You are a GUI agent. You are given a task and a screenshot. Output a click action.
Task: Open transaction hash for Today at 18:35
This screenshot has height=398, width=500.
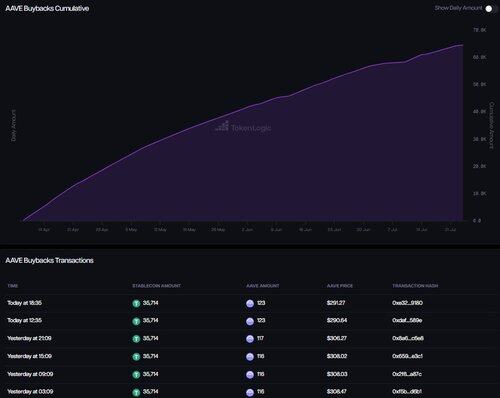click(407, 303)
